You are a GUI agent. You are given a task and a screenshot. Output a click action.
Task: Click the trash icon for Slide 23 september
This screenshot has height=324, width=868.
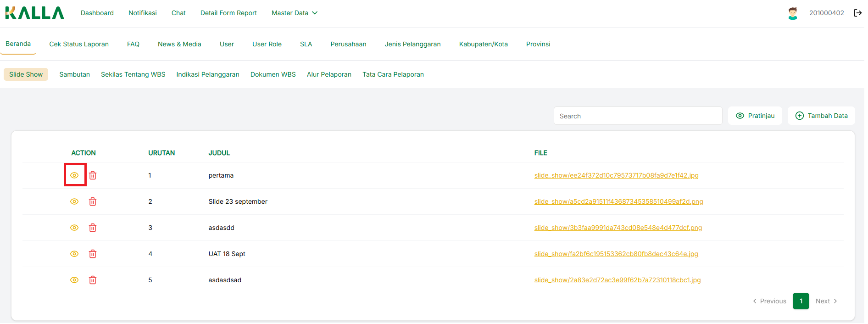[x=93, y=201]
